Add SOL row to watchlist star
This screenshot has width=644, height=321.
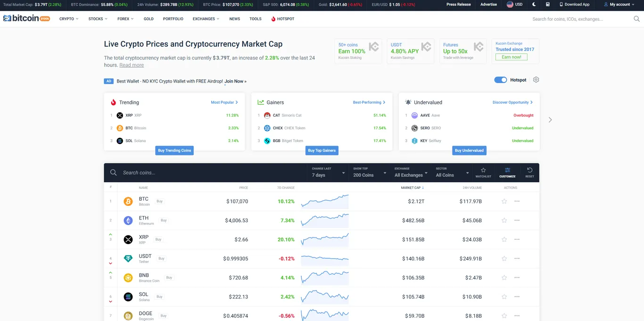click(504, 297)
